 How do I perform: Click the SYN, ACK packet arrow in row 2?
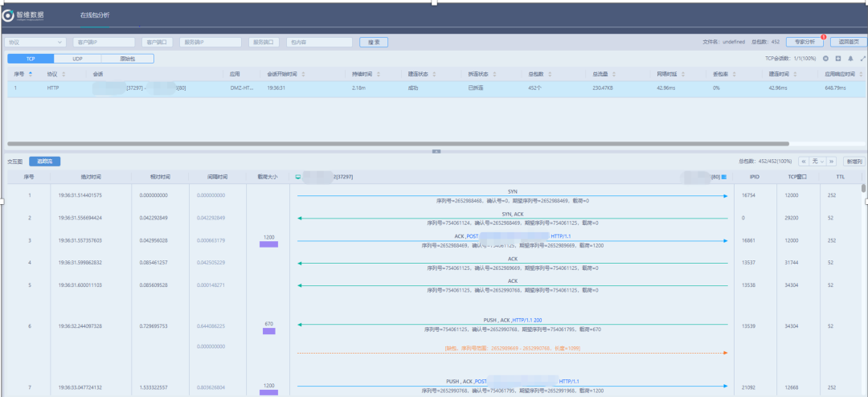[513, 218]
